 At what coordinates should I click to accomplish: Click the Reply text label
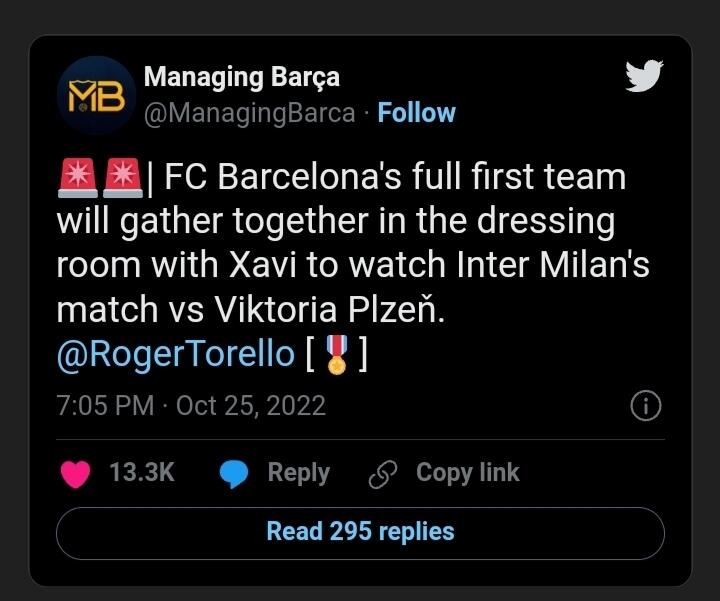pyautogui.click(x=299, y=473)
